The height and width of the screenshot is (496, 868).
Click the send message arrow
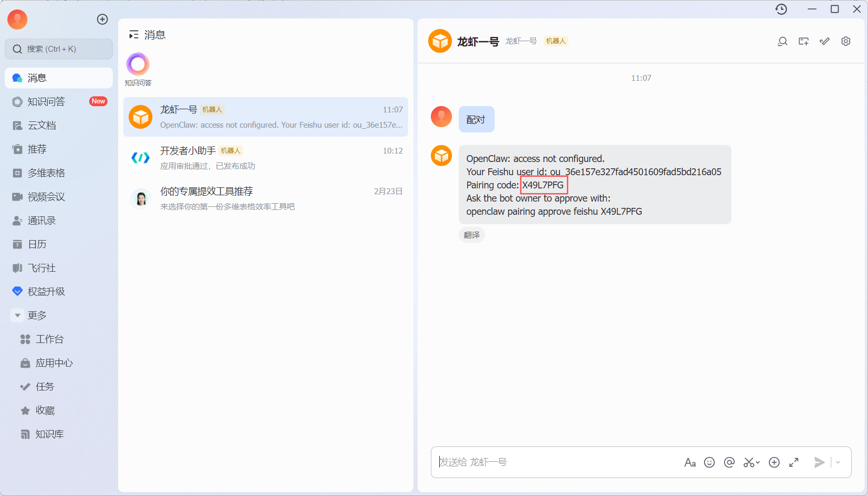pos(819,462)
